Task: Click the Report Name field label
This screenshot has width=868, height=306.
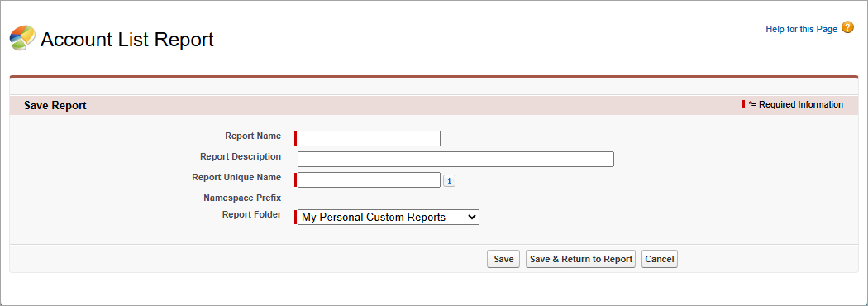Action: 253,136
